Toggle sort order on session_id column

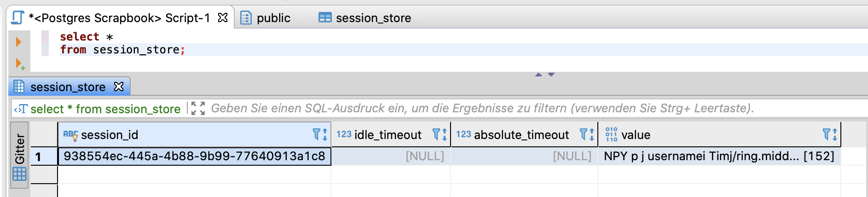coord(325,134)
